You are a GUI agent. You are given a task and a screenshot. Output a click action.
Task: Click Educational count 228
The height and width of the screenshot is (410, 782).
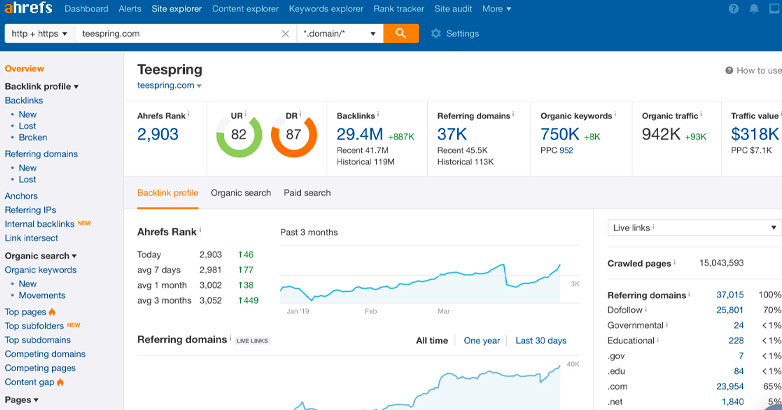(736, 341)
